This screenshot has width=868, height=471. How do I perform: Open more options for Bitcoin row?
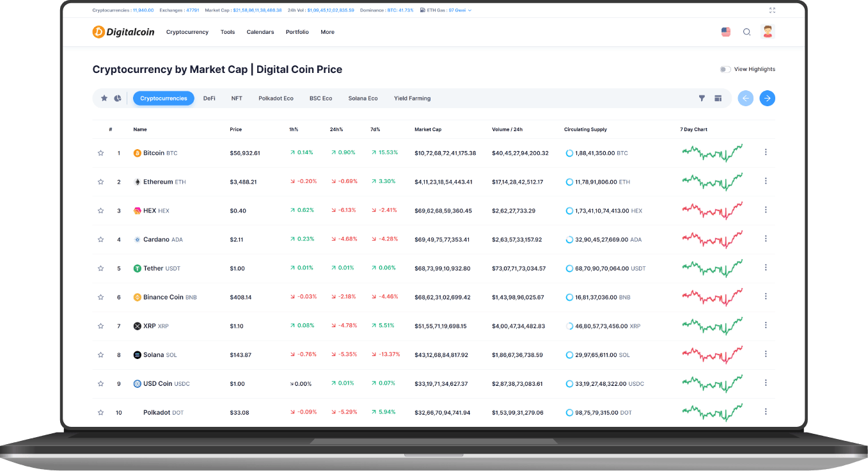(x=766, y=152)
